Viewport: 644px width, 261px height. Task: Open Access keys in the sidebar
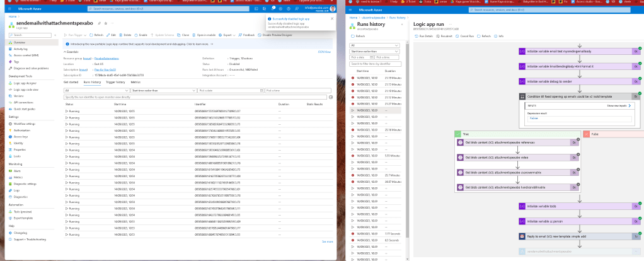(x=21, y=136)
